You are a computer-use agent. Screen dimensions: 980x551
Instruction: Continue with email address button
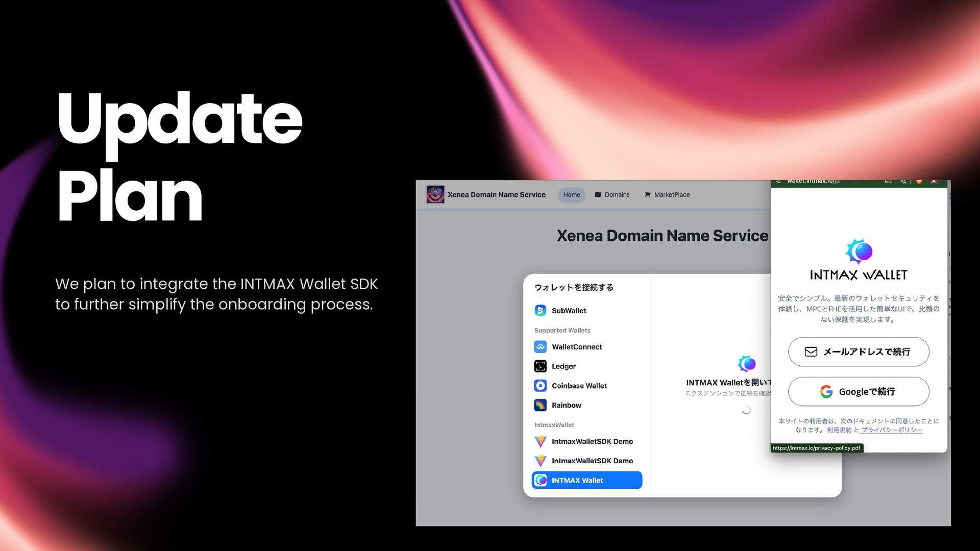tap(859, 352)
